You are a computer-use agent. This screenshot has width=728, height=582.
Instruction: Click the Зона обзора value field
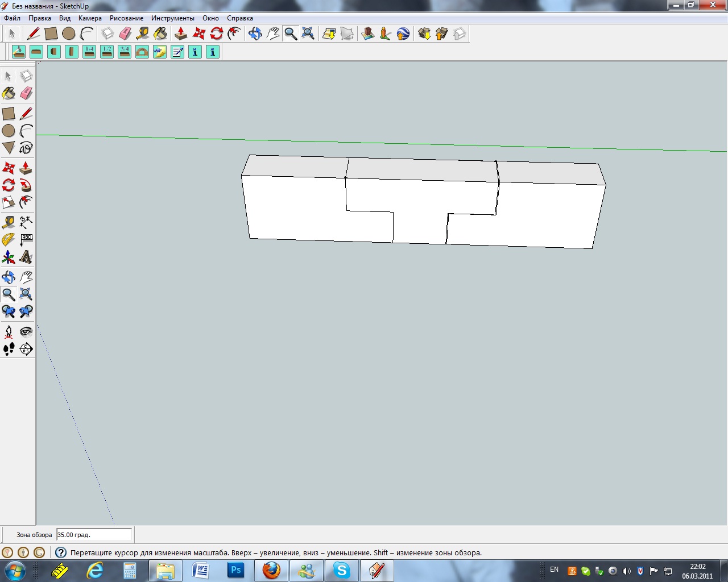pos(94,535)
